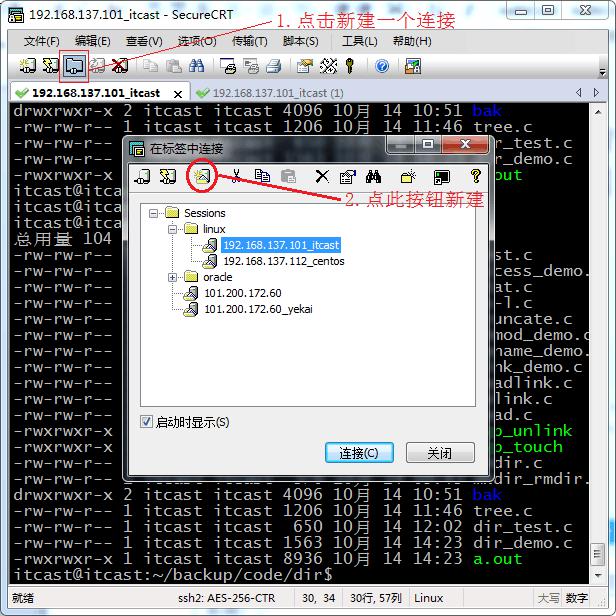Select session 192.168.137.101_itcast in tree
Image resolution: width=616 pixels, height=616 pixels.
pyautogui.click(x=281, y=245)
